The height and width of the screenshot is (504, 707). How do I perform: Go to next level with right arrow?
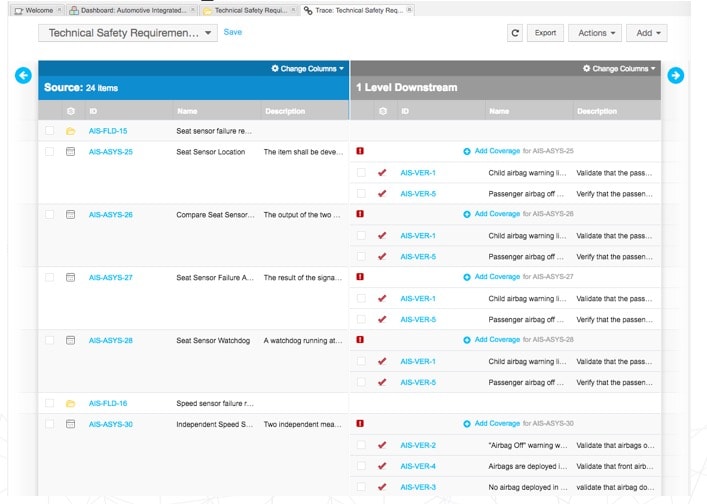675,75
